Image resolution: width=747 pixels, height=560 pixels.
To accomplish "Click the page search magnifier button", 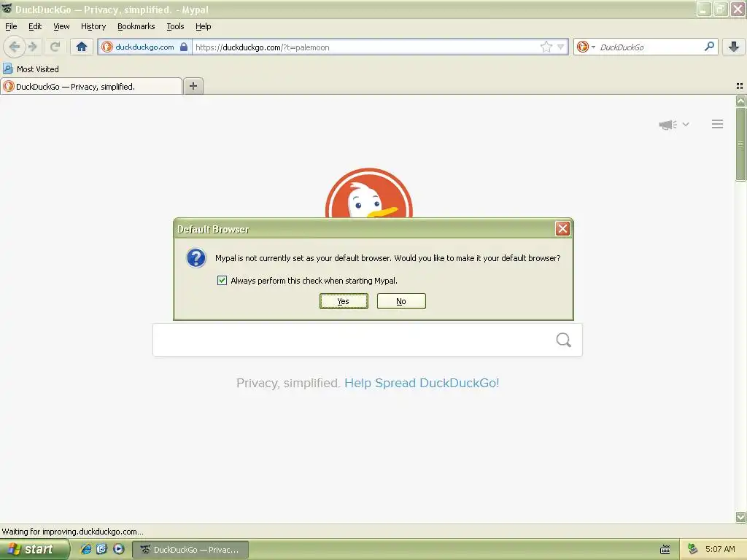I will point(564,340).
